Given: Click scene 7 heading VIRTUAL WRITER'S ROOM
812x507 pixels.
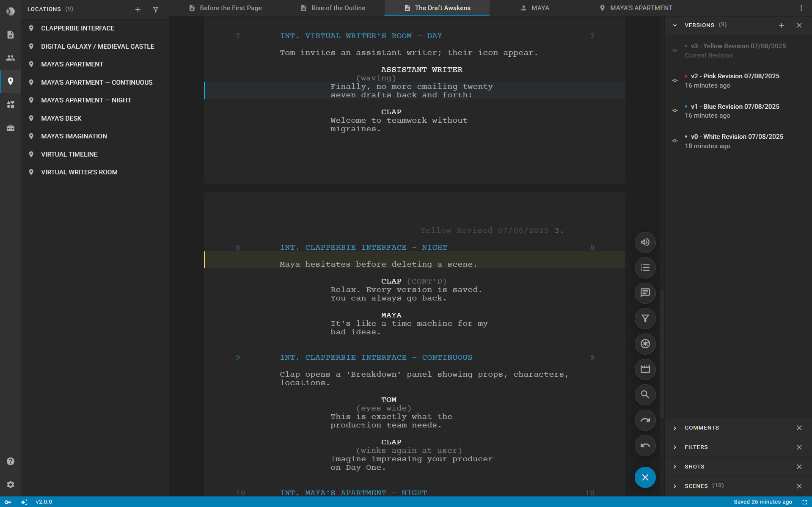Looking at the screenshot, I should coord(361,36).
